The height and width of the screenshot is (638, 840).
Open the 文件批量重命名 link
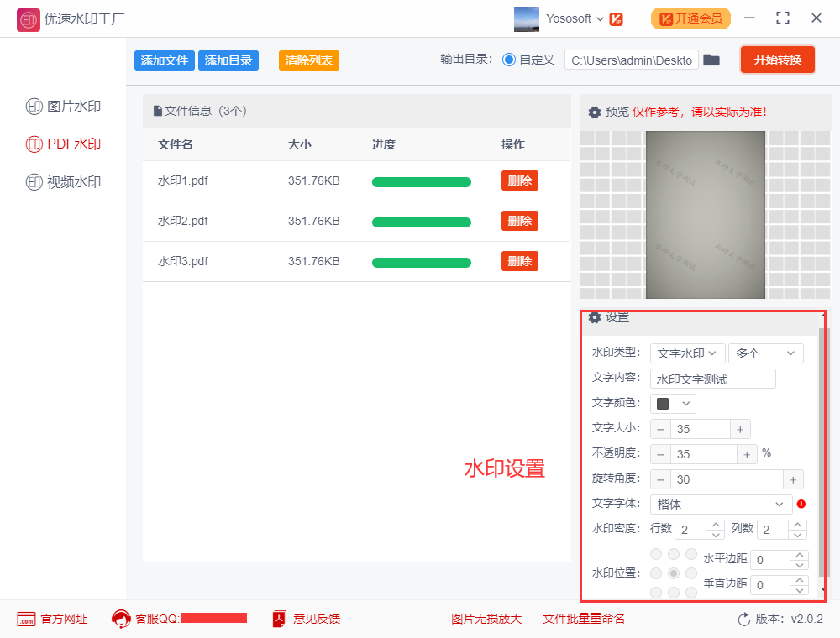[584, 620]
